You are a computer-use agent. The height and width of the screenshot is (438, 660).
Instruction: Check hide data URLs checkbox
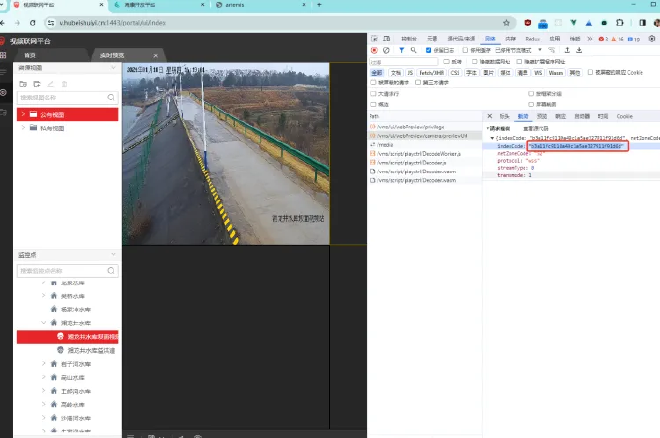(x=474, y=61)
